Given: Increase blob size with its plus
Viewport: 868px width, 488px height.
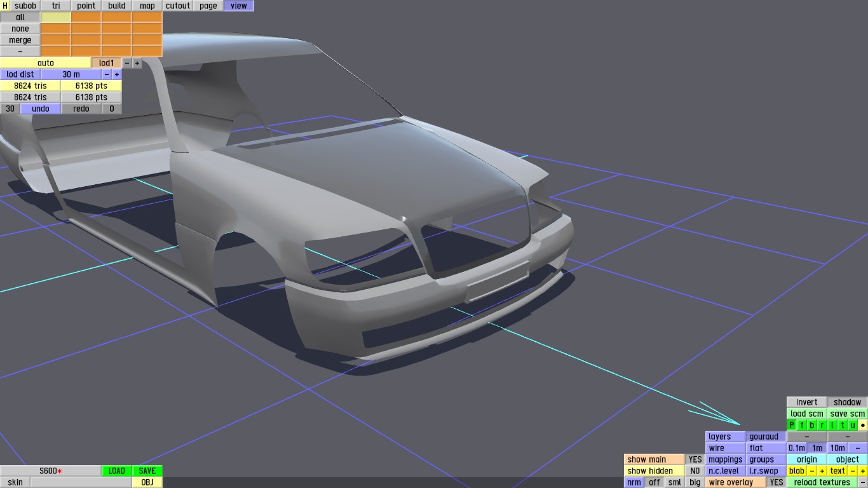Looking at the screenshot, I should point(822,471).
